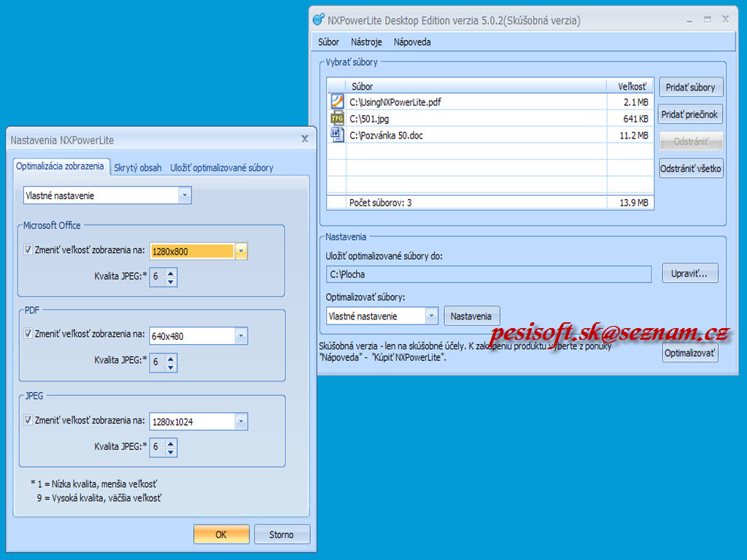Screen dimensions: 747x560
Task: Click the 11.2 MB size cell
Action: click(x=630, y=135)
